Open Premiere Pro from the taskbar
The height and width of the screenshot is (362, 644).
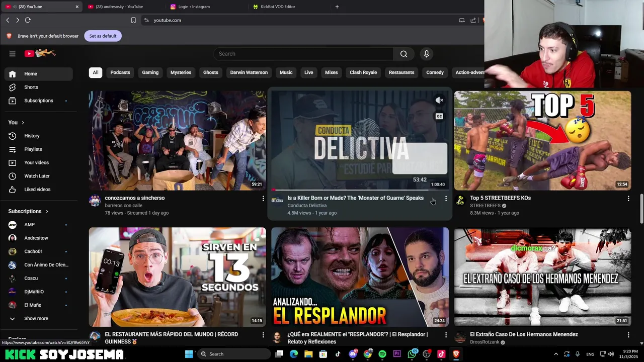(x=397, y=354)
